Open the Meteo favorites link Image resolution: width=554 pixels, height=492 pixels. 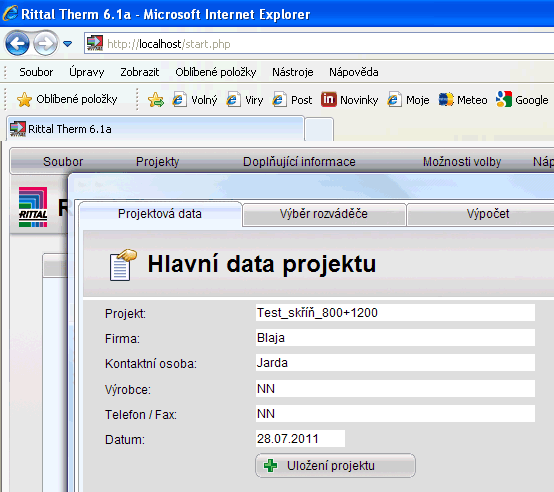(x=463, y=100)
